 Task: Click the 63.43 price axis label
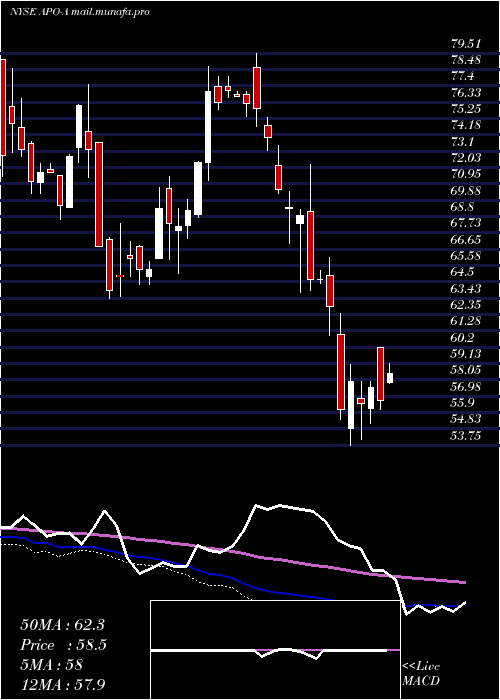coord(466,289)
